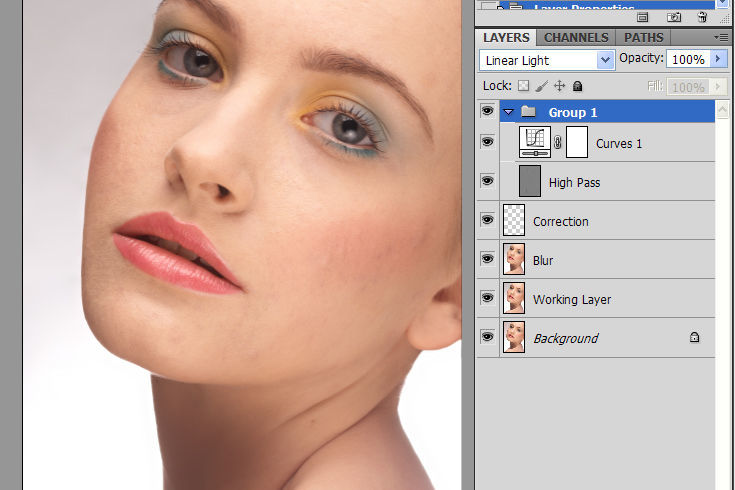Hide the Blur layer
Viewport: 735px width, 490px height.
(x=488, y=258)
